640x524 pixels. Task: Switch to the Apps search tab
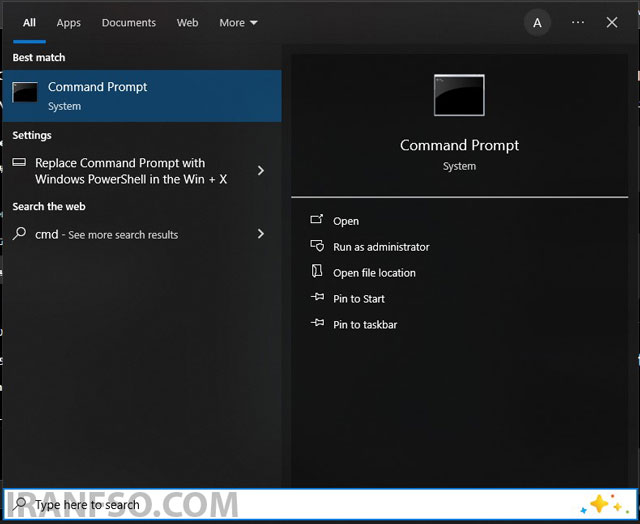[x=69, y=23]
